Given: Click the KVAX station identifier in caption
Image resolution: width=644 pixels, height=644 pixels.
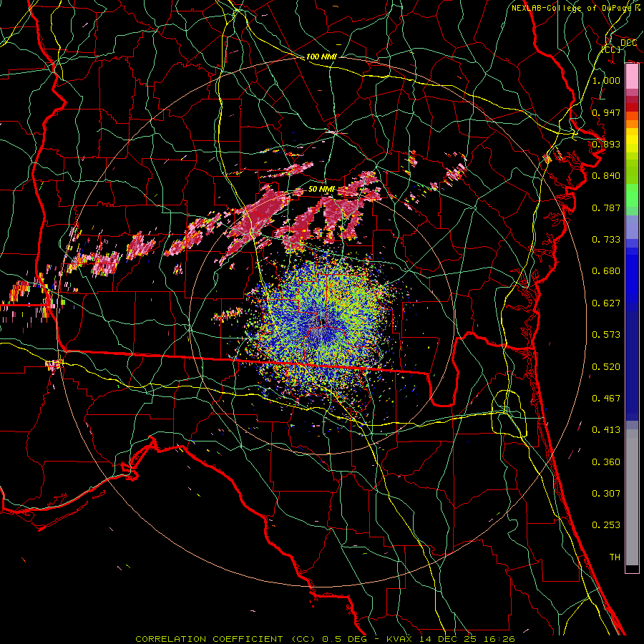Looking at the screenshot, I should coord(399,639).
